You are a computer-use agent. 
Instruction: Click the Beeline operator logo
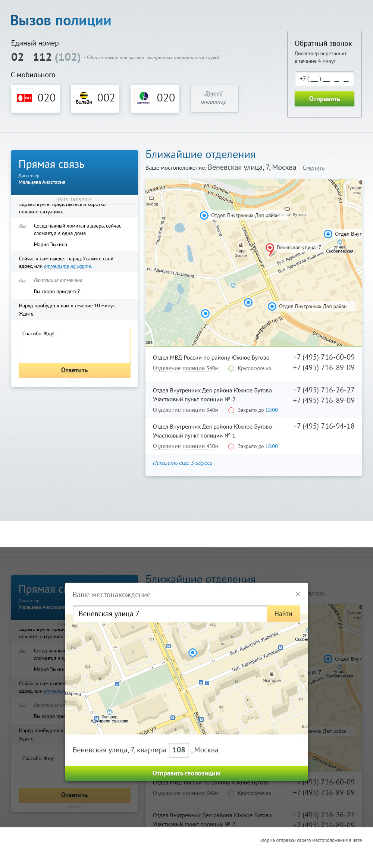click(84, 98)
